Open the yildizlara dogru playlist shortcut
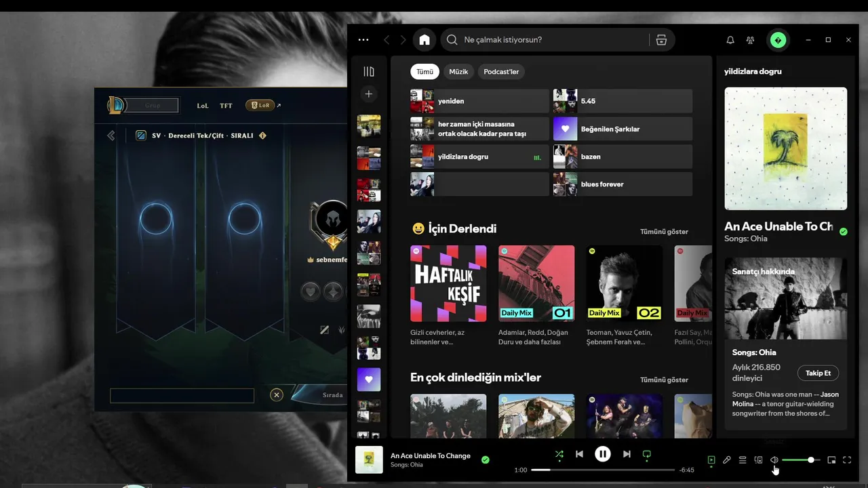The height and width of the screenshot is (488, 868). [479, 157]
